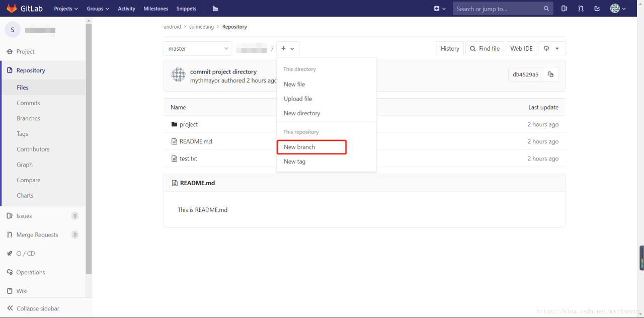644x318 pixels.
Task: Expand the master branch selector
Action: pyautogui.click(x=198, y=49)
